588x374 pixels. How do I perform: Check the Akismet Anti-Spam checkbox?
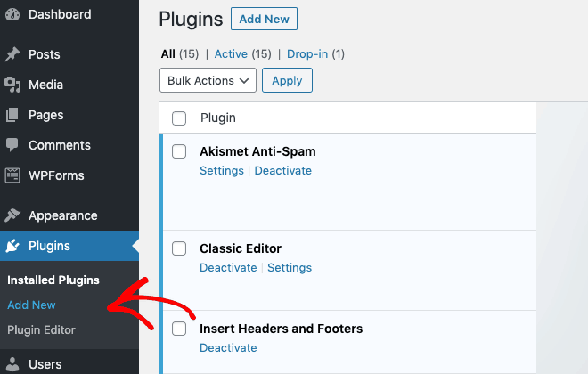[x=179, y=151]
